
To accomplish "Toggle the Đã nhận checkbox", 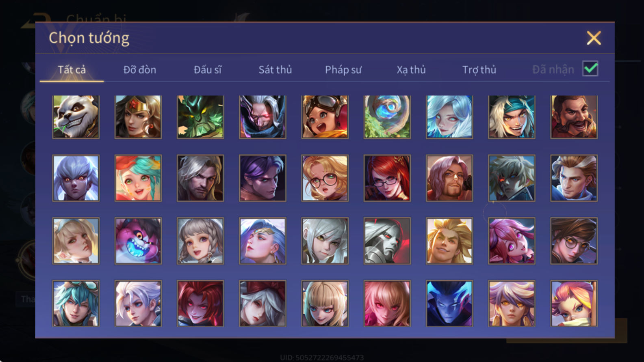I will (590, 69).
